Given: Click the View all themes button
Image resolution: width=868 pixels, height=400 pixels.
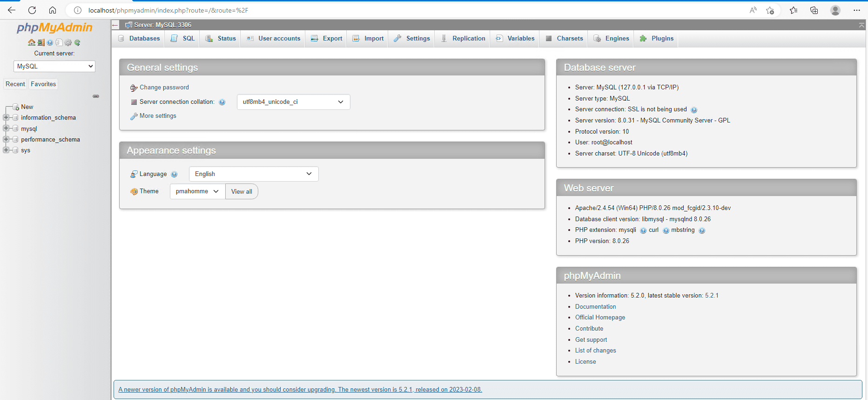Looking at the screenshot, I should [x=242, y=191].
